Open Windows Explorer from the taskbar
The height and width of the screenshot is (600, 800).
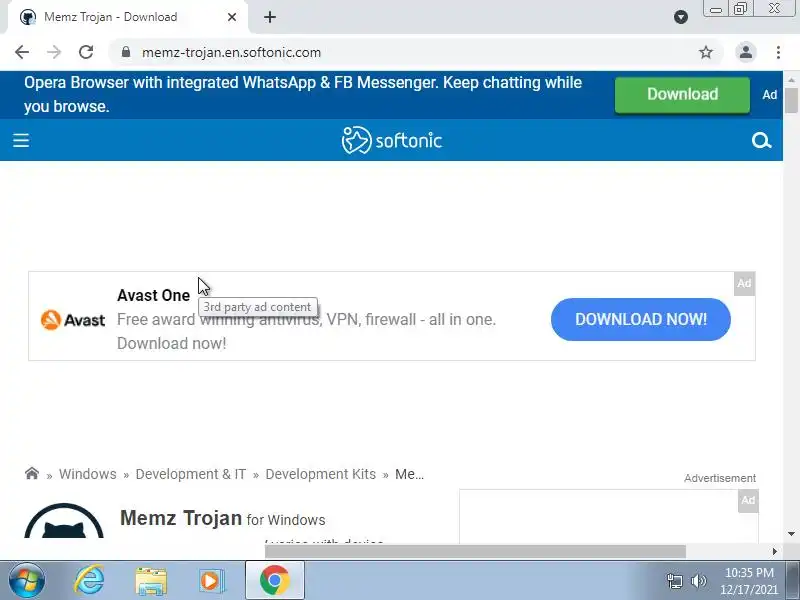[x=151, y=581]
